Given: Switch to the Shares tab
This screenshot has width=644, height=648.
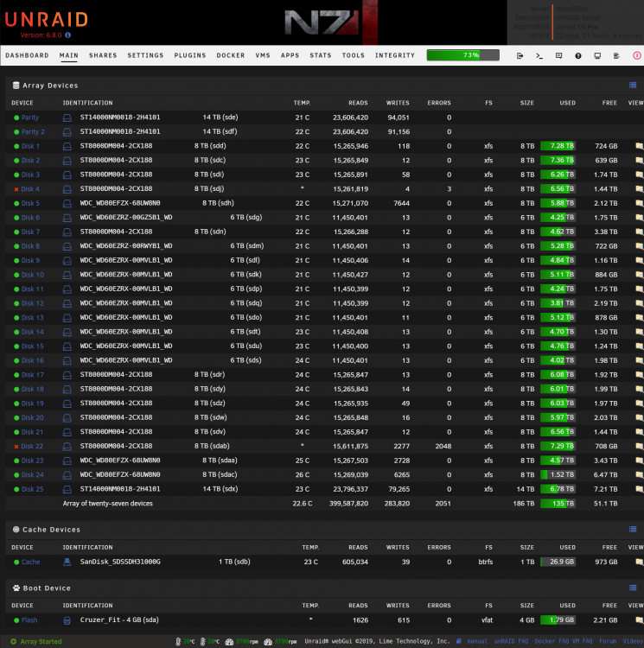Looking at the screenshot, I should pos(103,55).
